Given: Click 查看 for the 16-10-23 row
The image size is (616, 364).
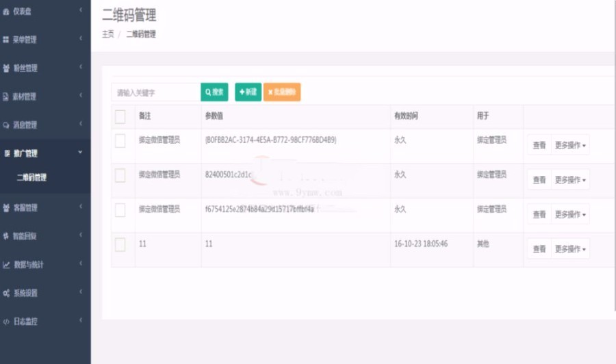Looking at the screenshot, I should click(539, 249).
